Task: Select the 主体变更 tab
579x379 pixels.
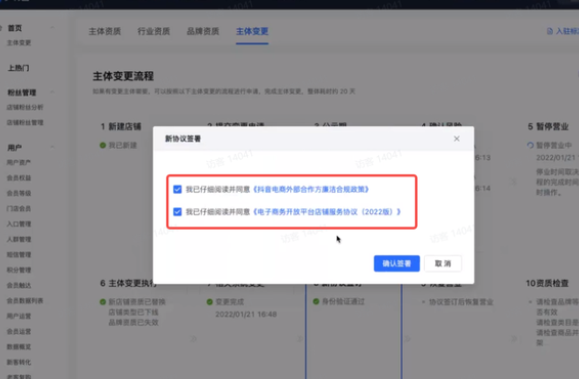Action: 252,31
